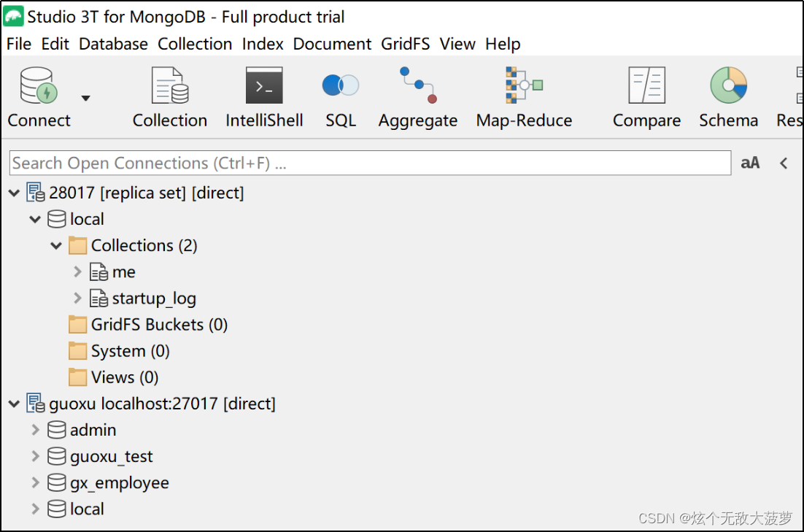Expand the guoxu_test database

[x=35, y=456]
